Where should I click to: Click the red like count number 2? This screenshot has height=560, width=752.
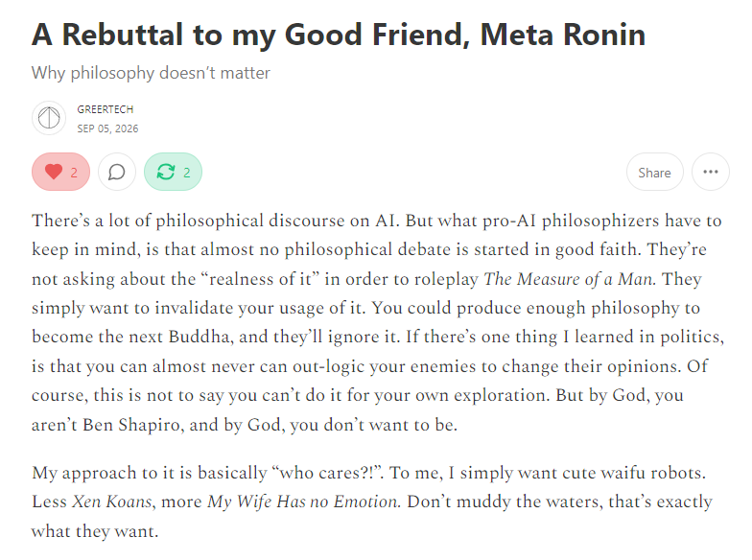(74, 173)
